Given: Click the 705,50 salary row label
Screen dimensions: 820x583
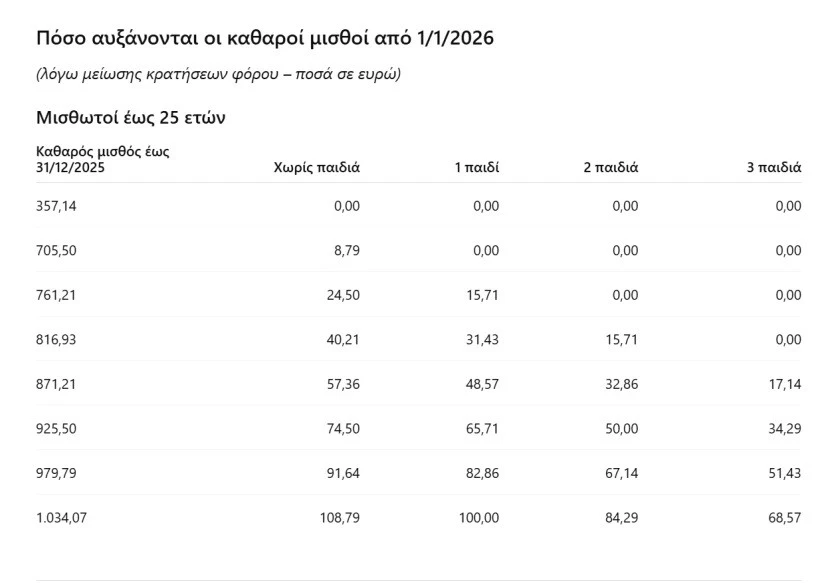Looking at the screenshot, I should [56, 251].
